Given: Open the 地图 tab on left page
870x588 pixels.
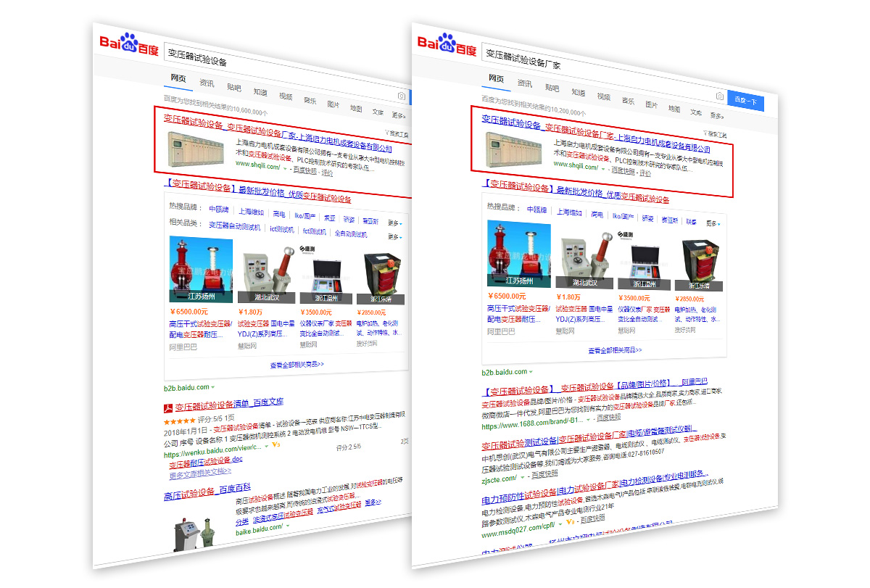Looking at the screenshot, I should click(x=356, y=108).
